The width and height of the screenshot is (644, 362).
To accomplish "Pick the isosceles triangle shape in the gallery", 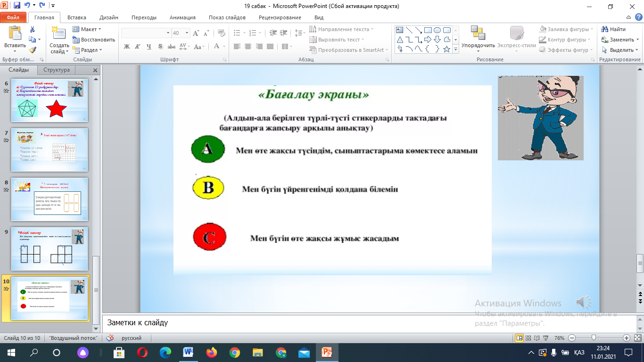I will (x=400, y=39).
